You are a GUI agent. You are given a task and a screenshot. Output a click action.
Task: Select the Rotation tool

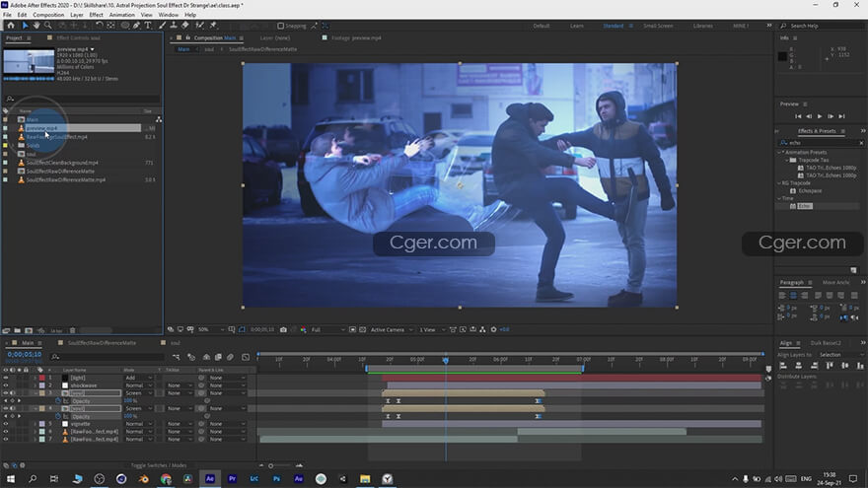[99, 26]
